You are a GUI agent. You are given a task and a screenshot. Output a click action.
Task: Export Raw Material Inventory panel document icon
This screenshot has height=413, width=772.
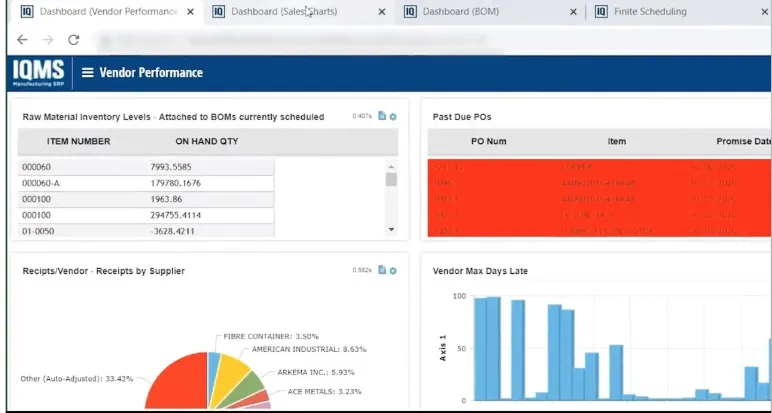tap(382, 117)
